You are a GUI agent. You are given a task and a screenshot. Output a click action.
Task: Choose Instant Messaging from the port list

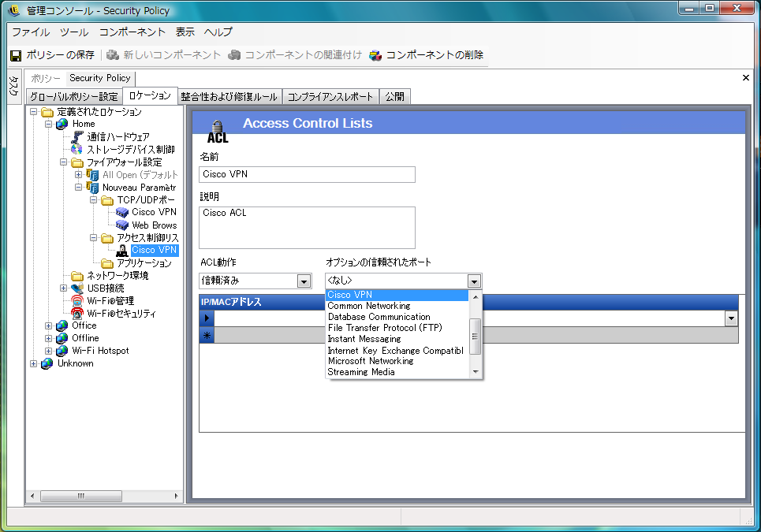tap(397, 340)
